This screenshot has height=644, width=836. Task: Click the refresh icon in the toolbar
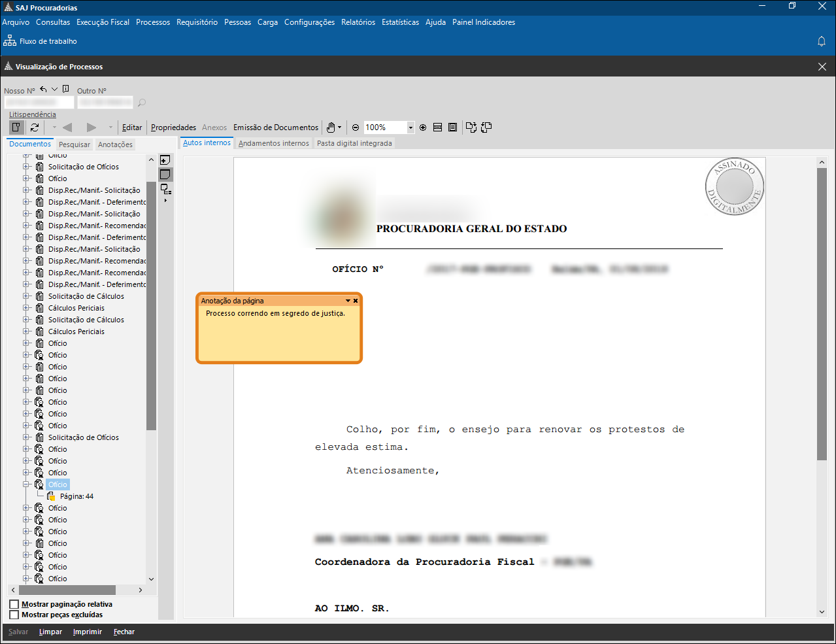coord(35,127)
